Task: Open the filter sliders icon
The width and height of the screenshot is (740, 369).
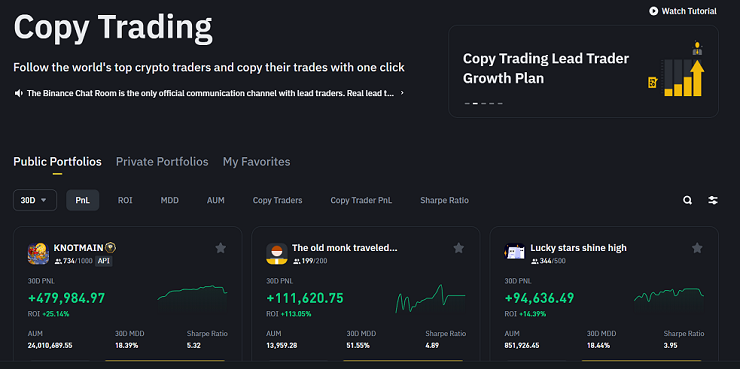Action: tap(713, 200)
